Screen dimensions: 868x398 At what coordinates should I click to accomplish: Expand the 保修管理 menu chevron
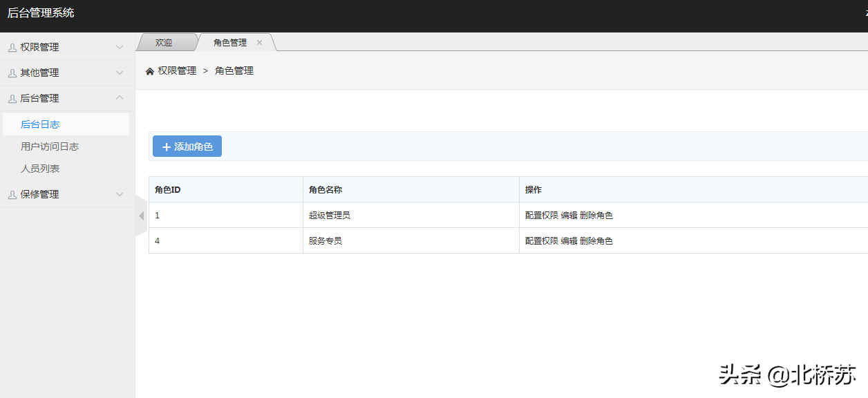[x=120, y=195]
